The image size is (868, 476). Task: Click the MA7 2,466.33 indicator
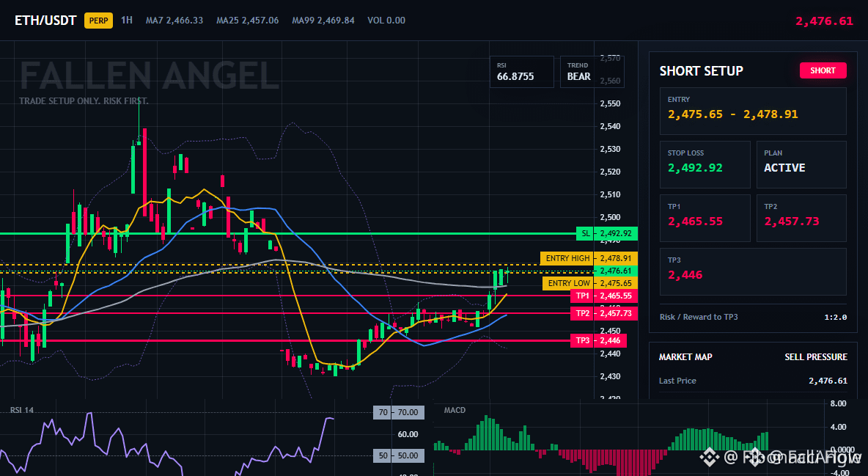174,21
